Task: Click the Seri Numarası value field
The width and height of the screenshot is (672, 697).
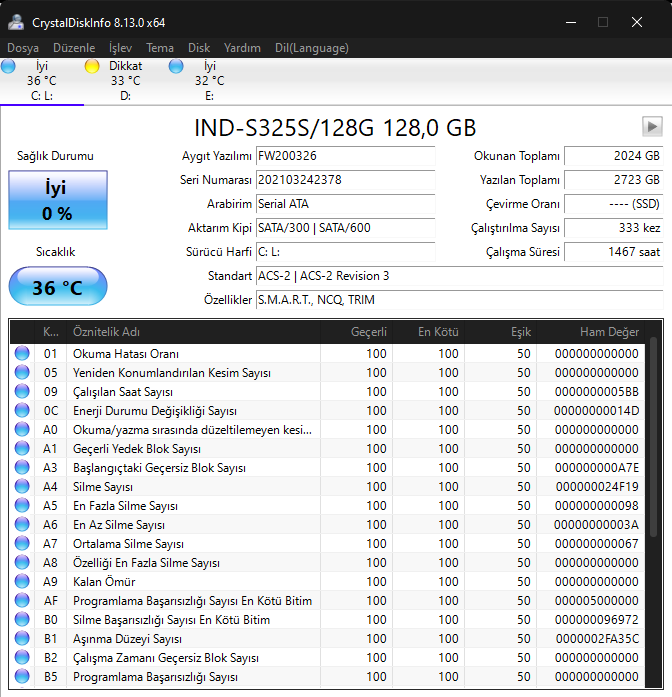Action: (345, 180)
